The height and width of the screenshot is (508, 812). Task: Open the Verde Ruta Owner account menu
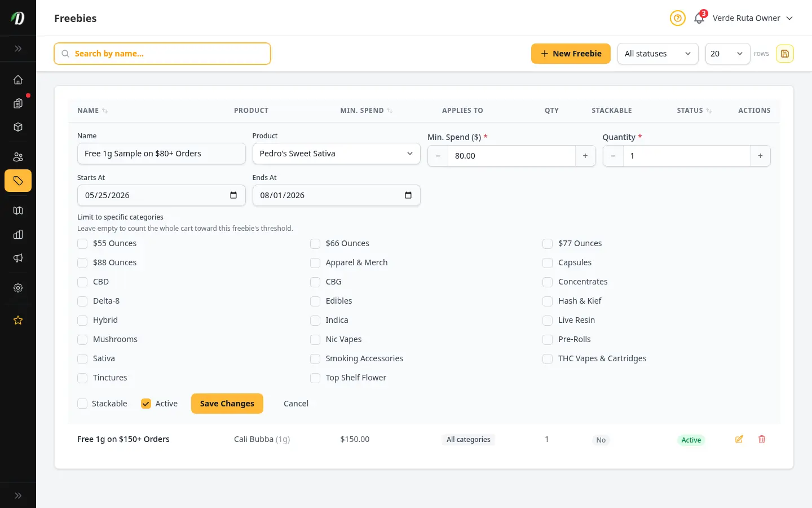pyautogui.click(x=753, y=18)
